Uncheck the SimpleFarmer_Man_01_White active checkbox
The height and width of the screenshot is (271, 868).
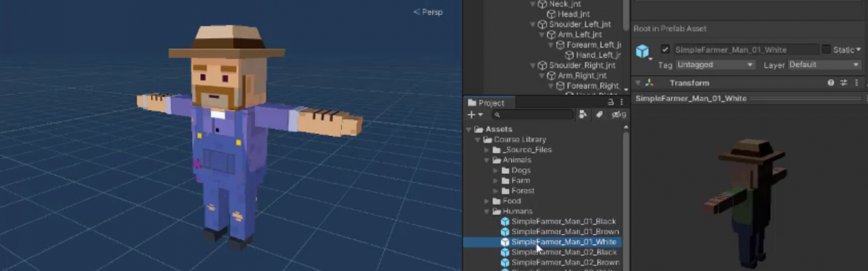665,50
